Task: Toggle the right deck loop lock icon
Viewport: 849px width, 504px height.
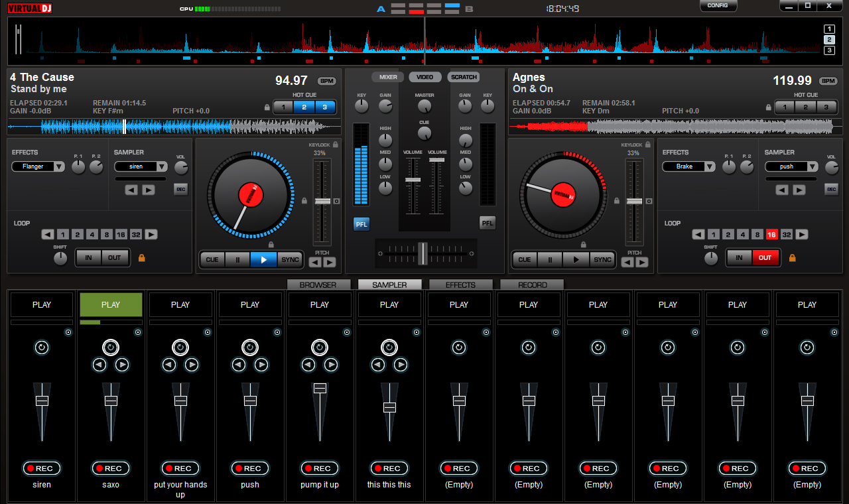Action: (792, 257)
